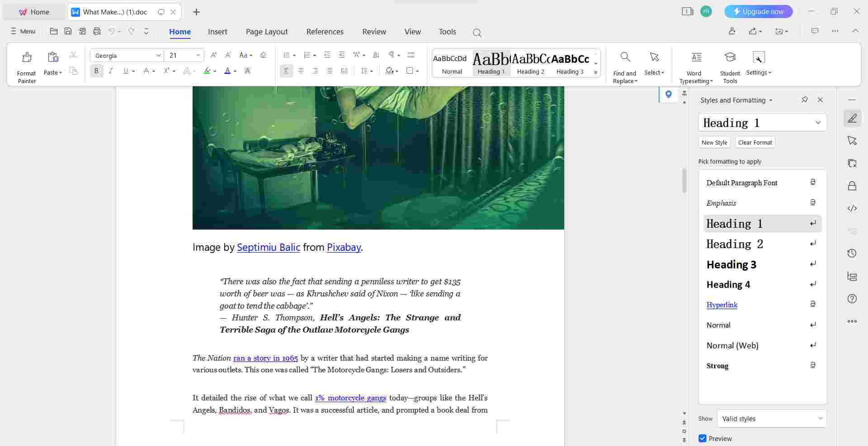Open the Septimiu Balic hyperlink

click(x=269, y=247)
